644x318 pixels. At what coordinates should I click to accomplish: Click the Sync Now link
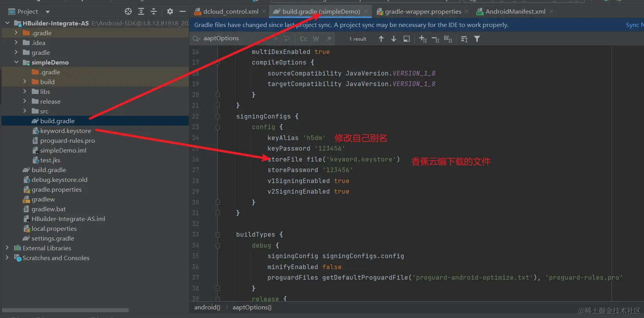coord(634,25)
